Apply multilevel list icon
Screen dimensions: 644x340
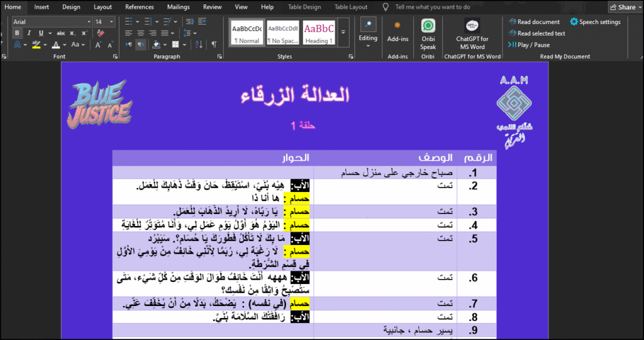click(167, 21)
